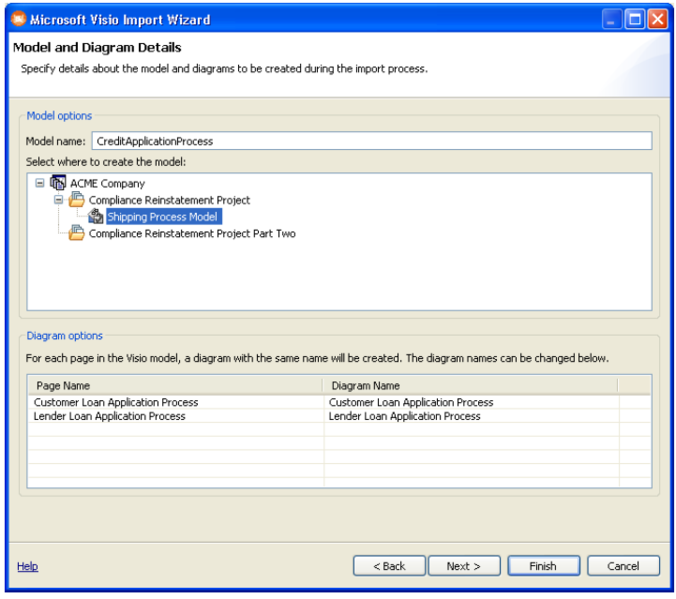
Task: Click the Visio Import Wizard title bar icon
Action: (x=19, y=19)
